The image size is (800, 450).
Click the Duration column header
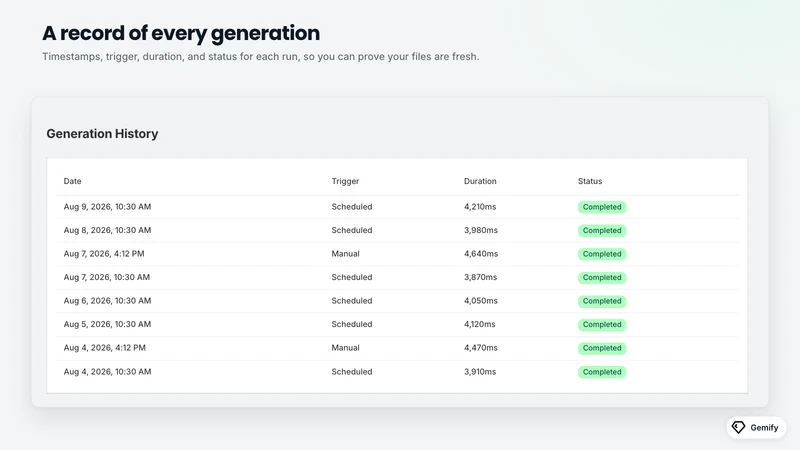coord(480,181)
